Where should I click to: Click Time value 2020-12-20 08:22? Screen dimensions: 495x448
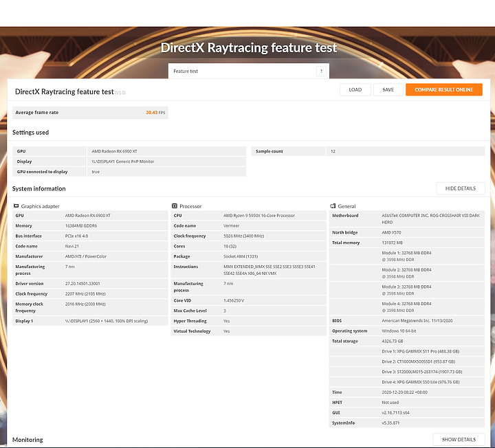coord(404,392)
